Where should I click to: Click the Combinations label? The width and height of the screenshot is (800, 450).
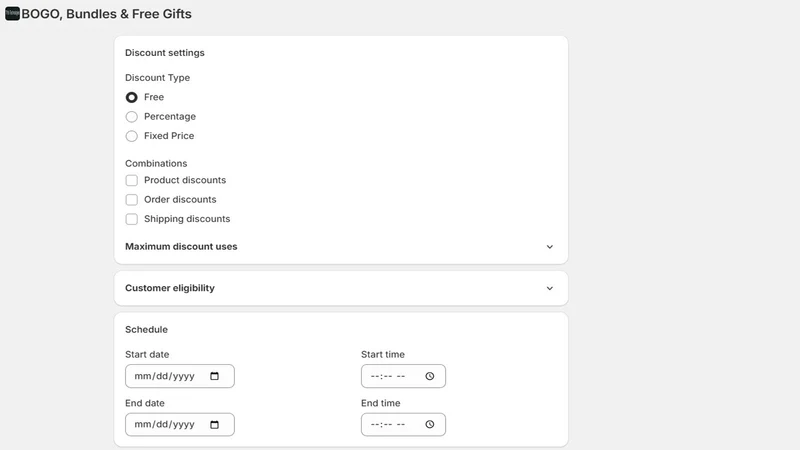coord(156,163)
